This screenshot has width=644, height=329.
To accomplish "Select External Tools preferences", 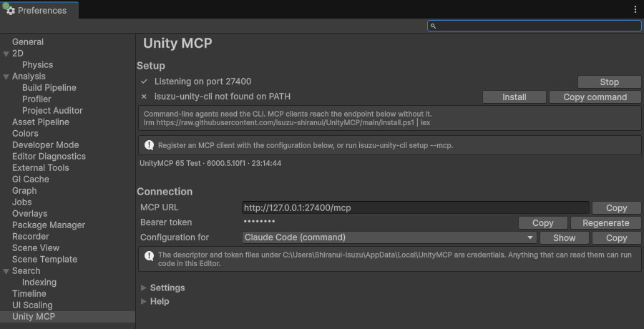I will 40,167.
